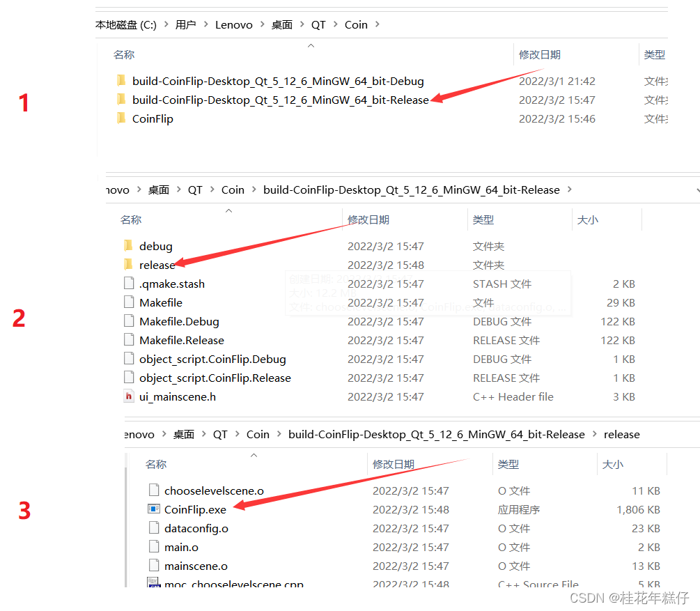Expand chevron after QT in first breadcrumb
The height and width of the screenshot is (611, 700).
click(x=335, y=24)
